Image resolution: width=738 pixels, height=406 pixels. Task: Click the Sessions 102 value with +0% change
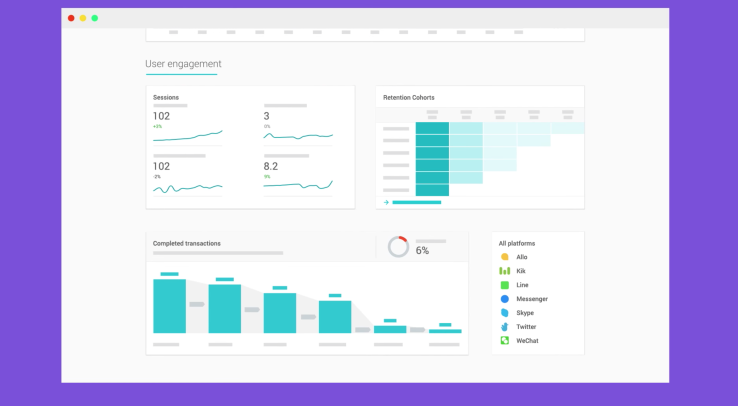coord(161,116)
